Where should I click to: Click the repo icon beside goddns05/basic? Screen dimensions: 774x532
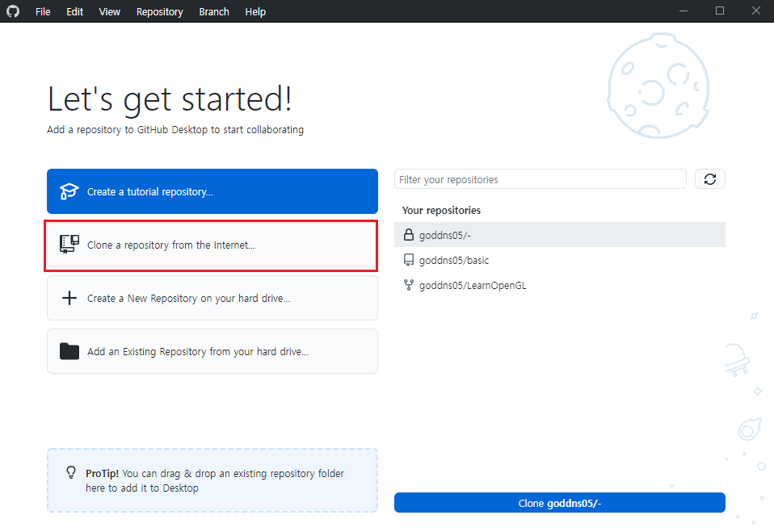click(x=409, y=260)
